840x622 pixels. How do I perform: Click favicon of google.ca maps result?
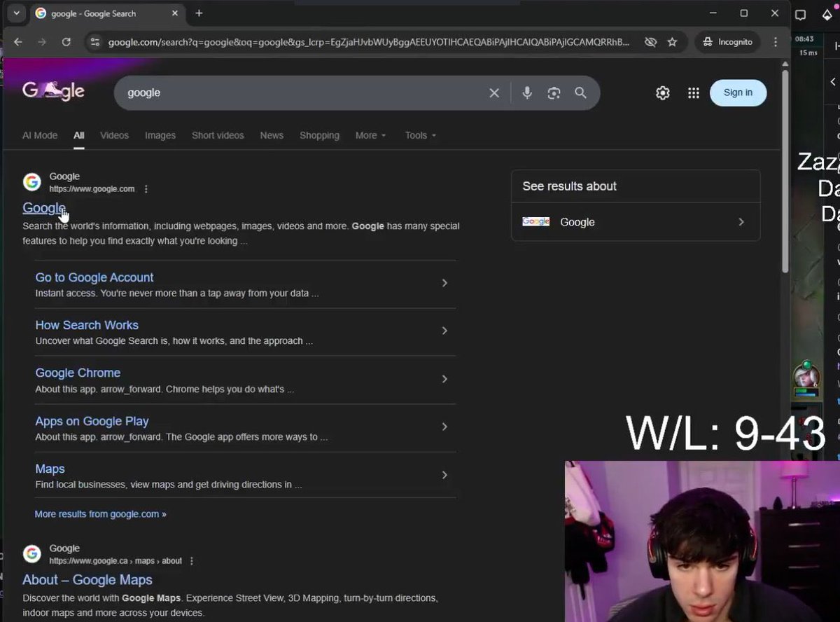(31, 554)
